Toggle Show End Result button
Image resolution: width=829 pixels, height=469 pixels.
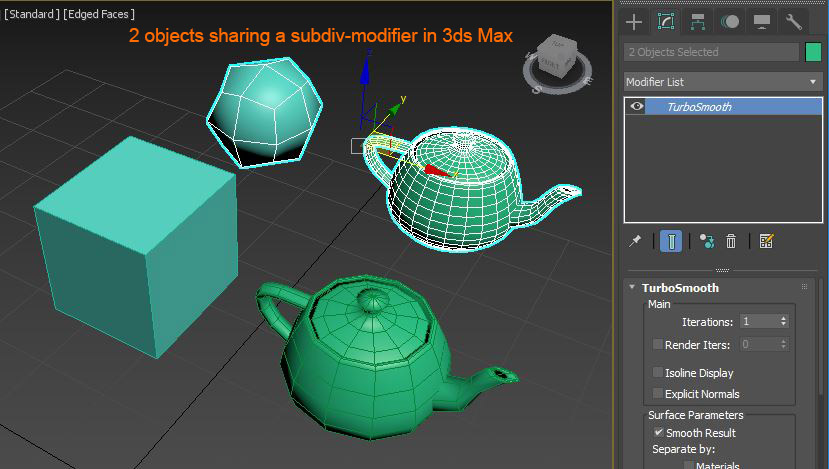(x=671, y=241)
